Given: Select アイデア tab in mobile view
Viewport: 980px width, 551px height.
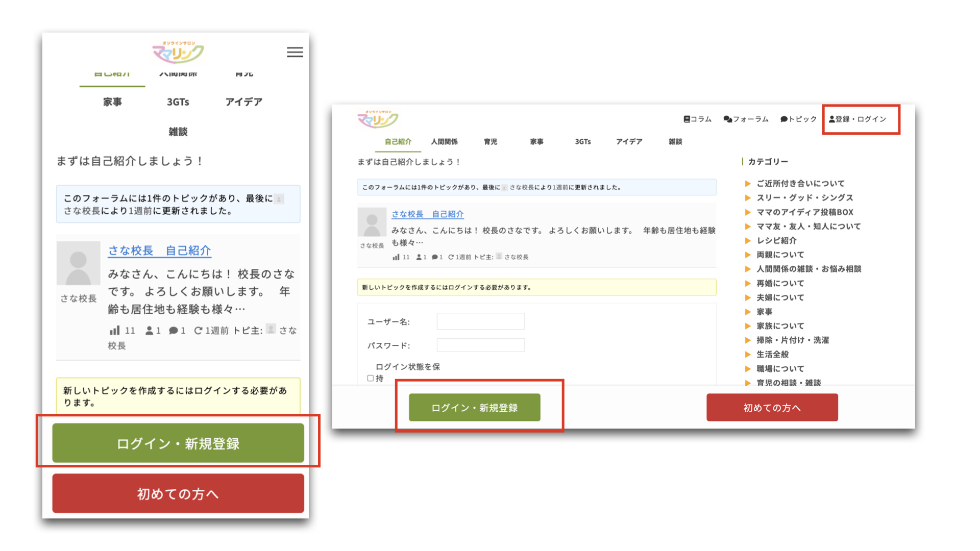Looking at the screenshot, I should click(x=243, y=102).
